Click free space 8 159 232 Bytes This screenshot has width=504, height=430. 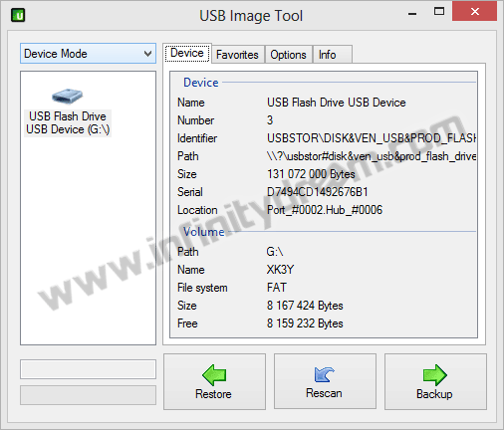[x=305, y=323]
